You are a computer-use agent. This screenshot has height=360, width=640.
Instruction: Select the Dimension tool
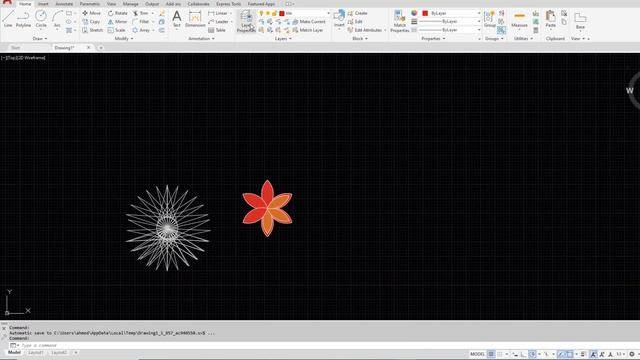[195, 19]
